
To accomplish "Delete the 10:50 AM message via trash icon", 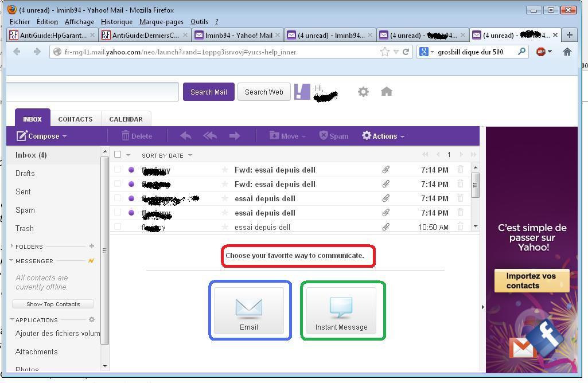I will pos(460,226).
